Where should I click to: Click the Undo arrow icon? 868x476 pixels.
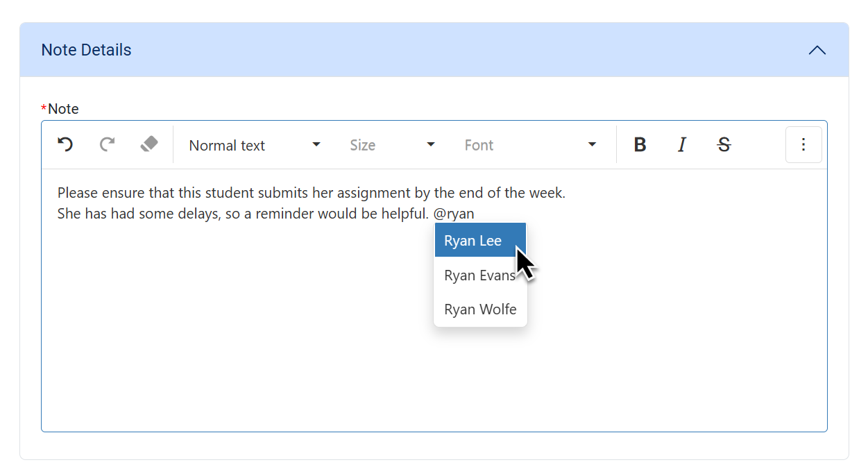65,144
